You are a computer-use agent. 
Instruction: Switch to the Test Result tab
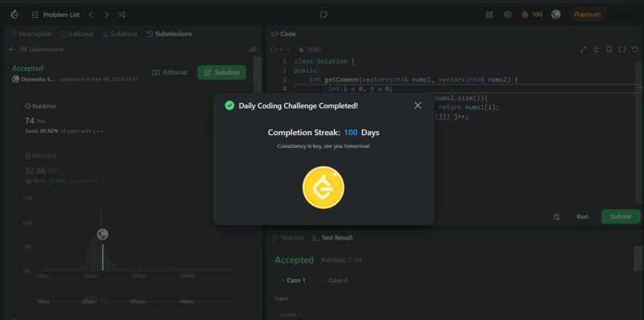[x=332, y=238]
